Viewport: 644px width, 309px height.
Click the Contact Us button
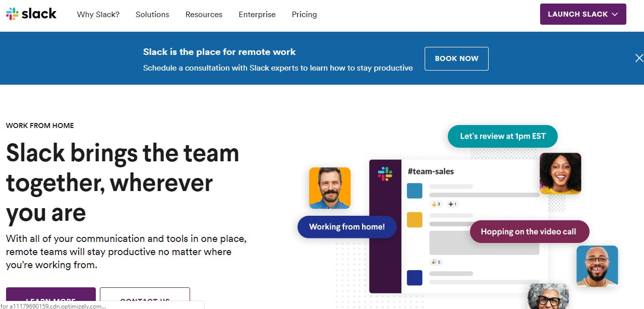(x=145, y=298)
